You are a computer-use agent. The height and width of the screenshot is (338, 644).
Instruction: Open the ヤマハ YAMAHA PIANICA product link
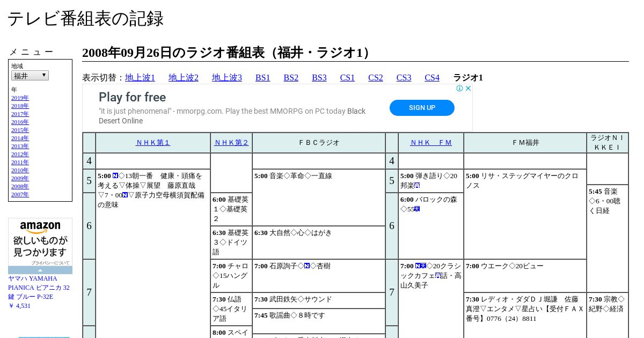tap(39, 287)
